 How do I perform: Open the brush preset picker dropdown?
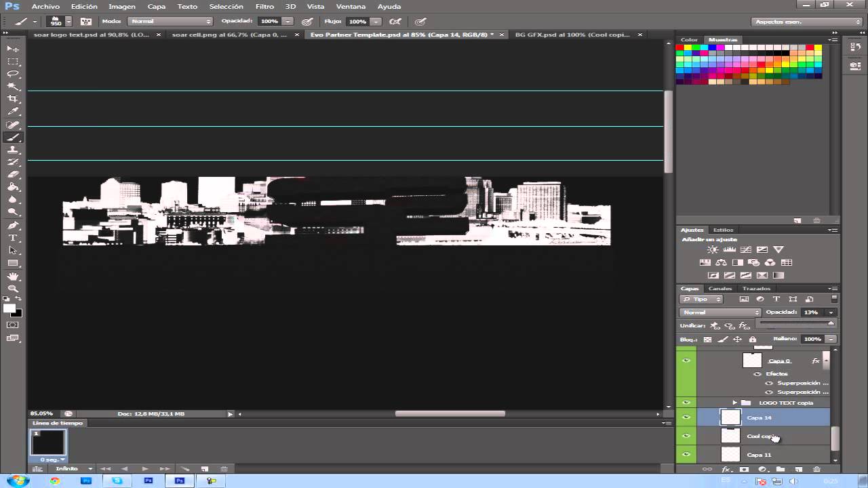point(68,22)
